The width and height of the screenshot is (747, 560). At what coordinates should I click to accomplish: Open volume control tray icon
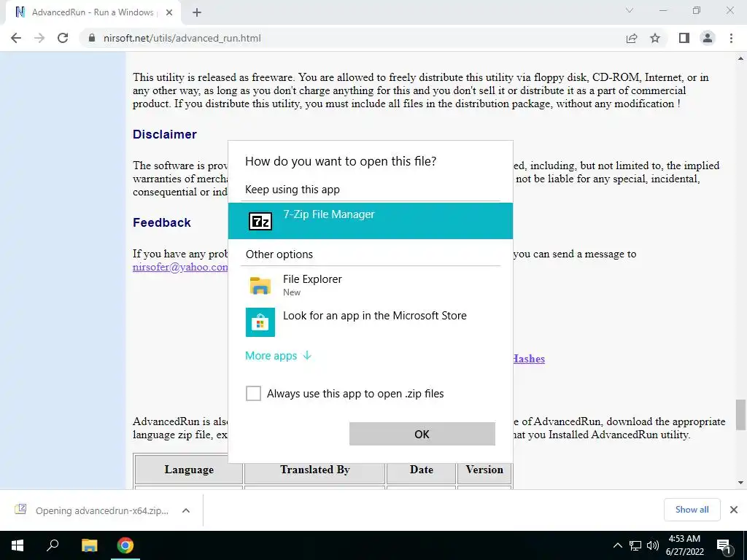(x=653, y=545)
